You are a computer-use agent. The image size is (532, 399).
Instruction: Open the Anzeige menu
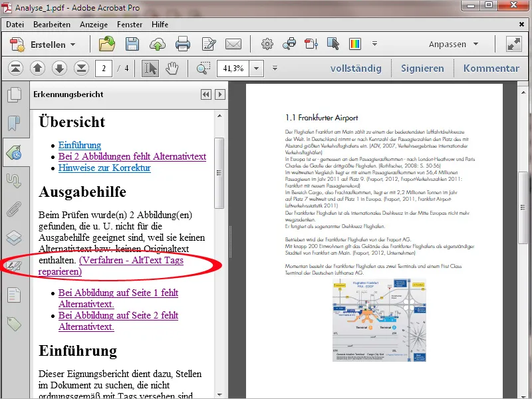coord(94,25)
